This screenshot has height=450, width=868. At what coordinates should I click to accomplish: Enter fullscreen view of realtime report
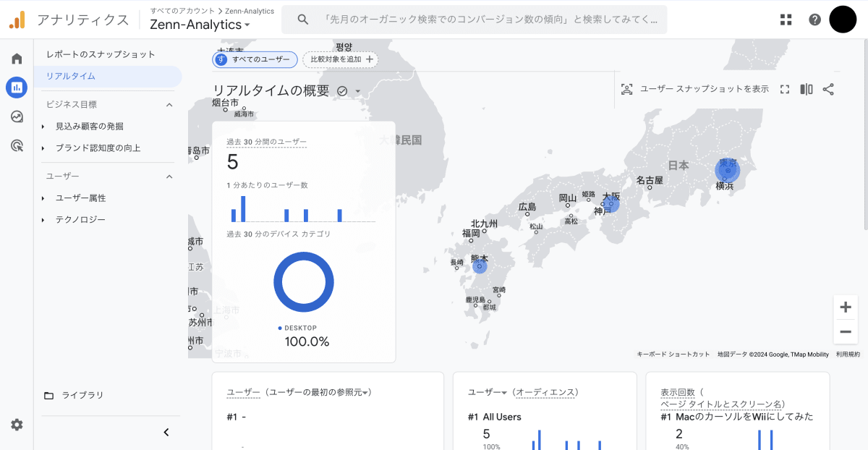tap(785, 89)
